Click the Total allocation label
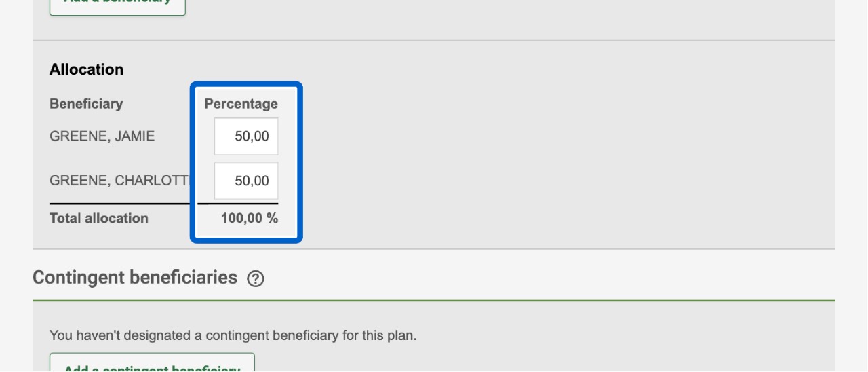Screen dimensions: 868x372 click(x=98, y=219)
